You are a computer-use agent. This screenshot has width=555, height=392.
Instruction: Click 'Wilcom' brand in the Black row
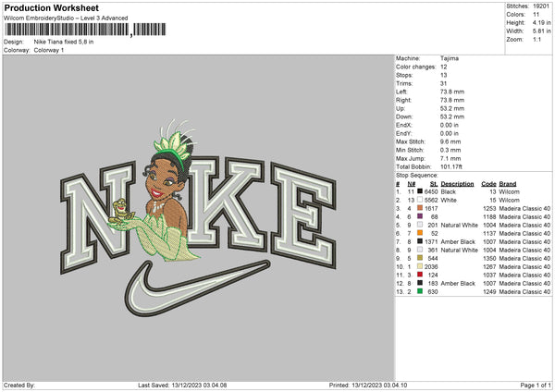coord(510,191)
